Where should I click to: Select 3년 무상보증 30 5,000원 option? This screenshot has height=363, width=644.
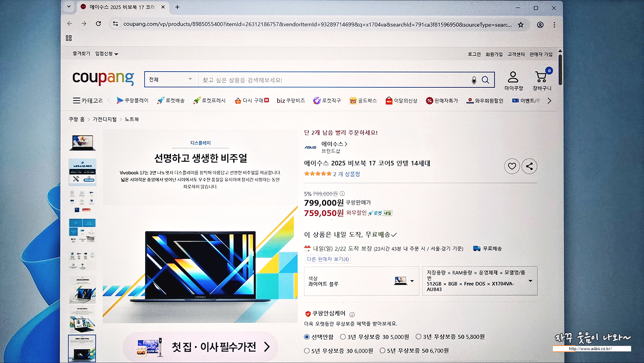pos(343,337)
